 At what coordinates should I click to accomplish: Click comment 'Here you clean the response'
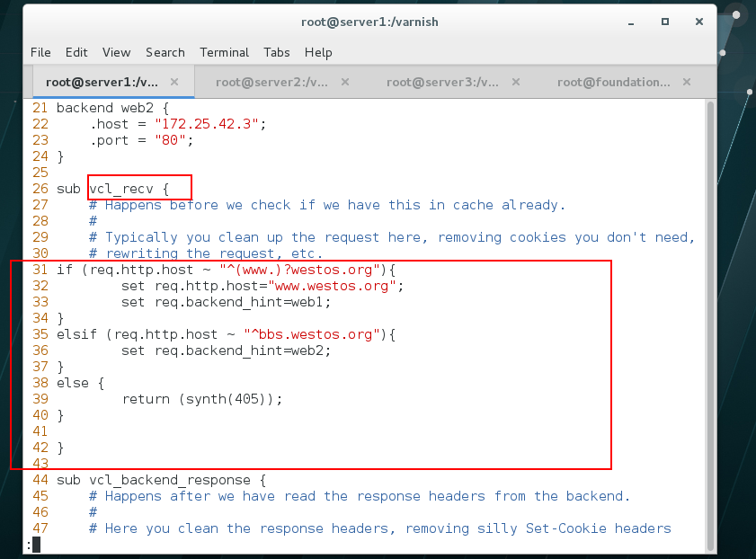(380, 528)
